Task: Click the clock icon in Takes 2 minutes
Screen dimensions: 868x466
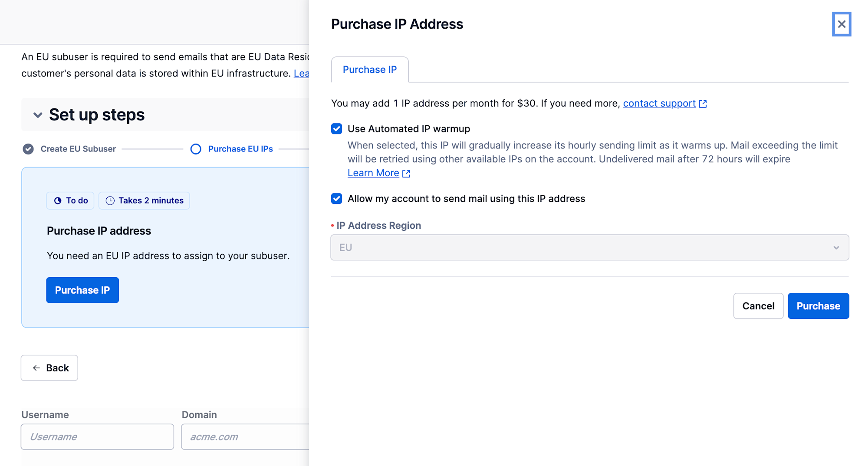Action: 110,200
